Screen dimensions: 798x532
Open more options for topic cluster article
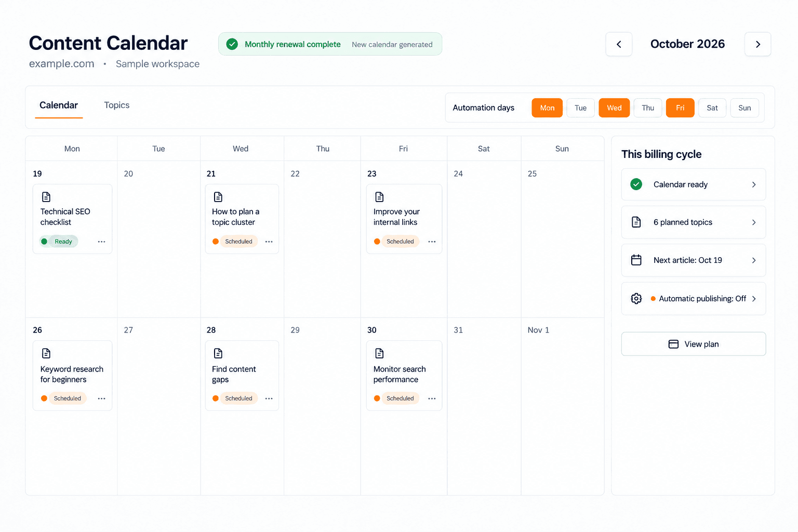pos(269,242)
